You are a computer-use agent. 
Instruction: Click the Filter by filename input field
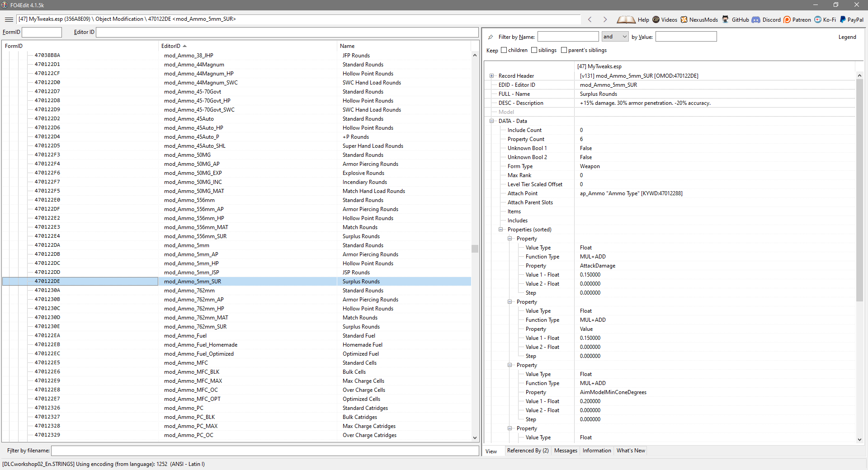pos(265,451)
